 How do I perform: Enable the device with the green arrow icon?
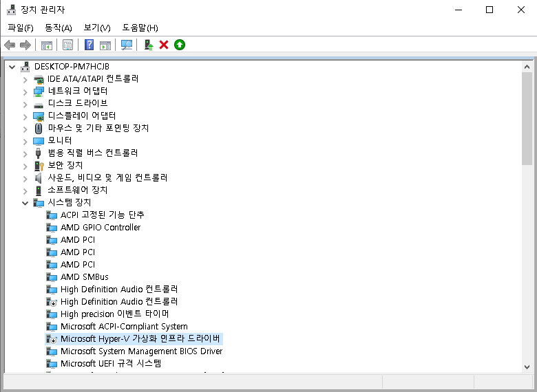click(x=180, y=45)
